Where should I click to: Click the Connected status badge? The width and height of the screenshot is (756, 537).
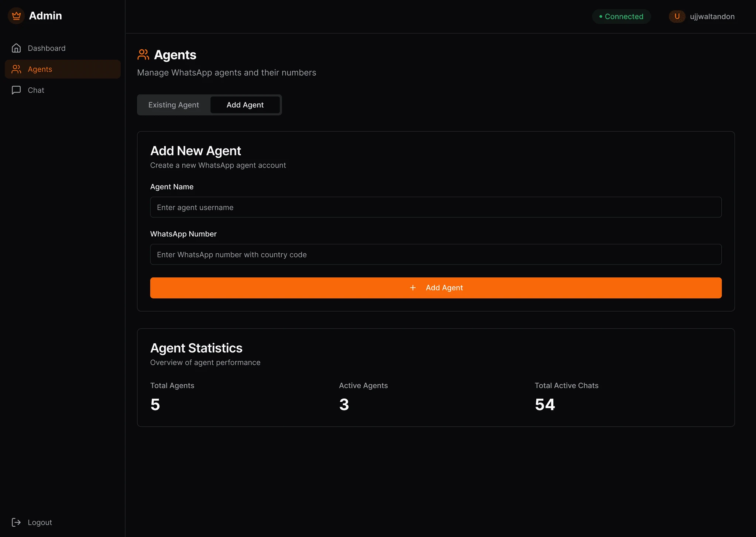click(621, 16)
